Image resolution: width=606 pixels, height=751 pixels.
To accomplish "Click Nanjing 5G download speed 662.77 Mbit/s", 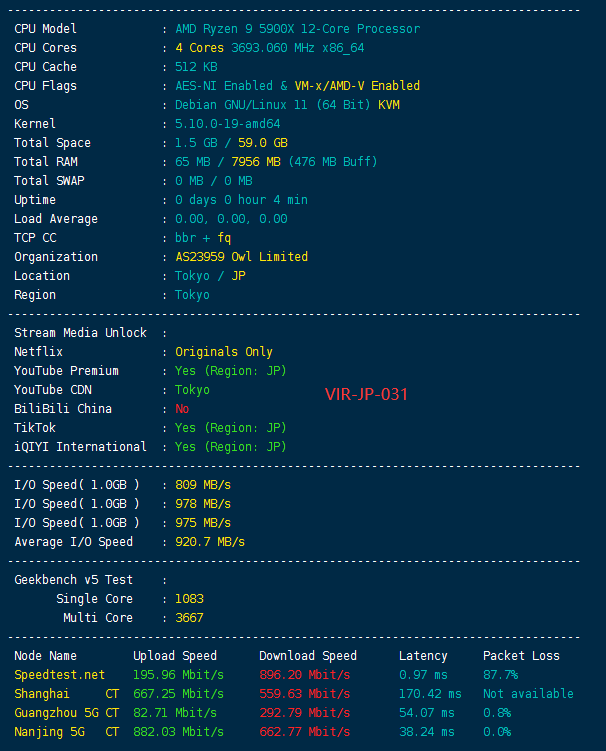I will click(x=305, y=732).
